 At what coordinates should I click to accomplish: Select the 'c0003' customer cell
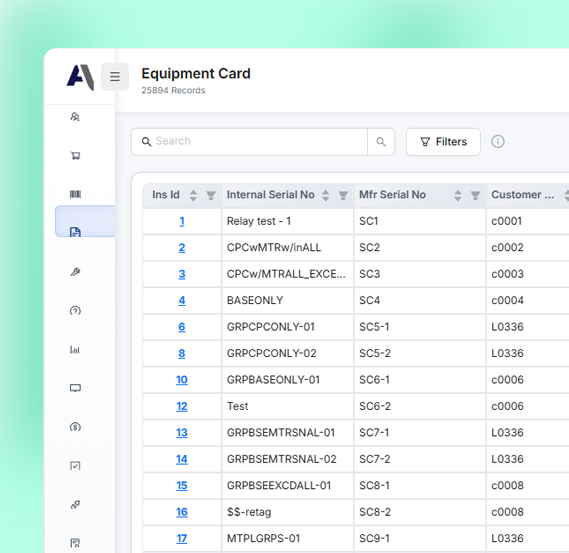click(x=528, y=274)
